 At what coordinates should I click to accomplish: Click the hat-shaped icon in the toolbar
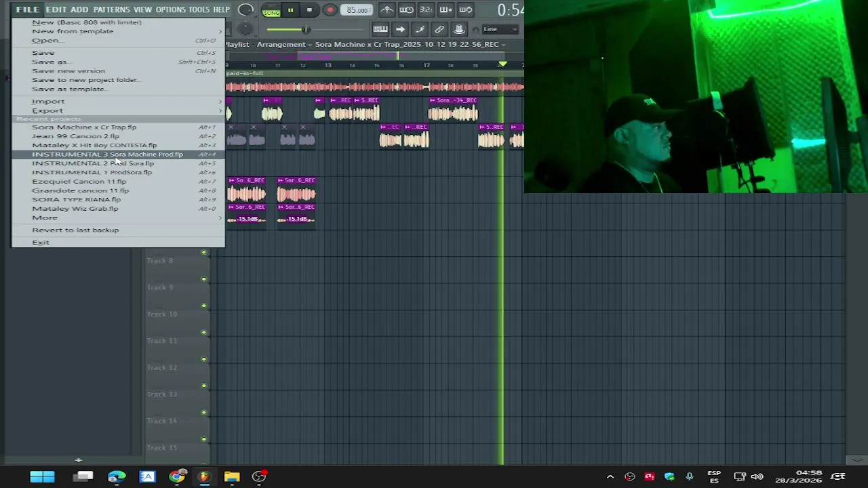pyautogui.click(x=459, y=29)
